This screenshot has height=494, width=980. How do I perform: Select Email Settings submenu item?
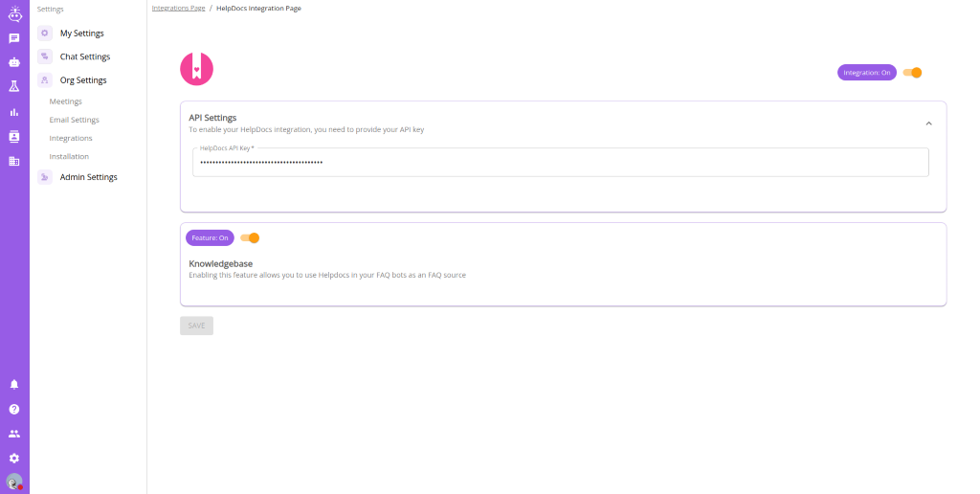75,120
